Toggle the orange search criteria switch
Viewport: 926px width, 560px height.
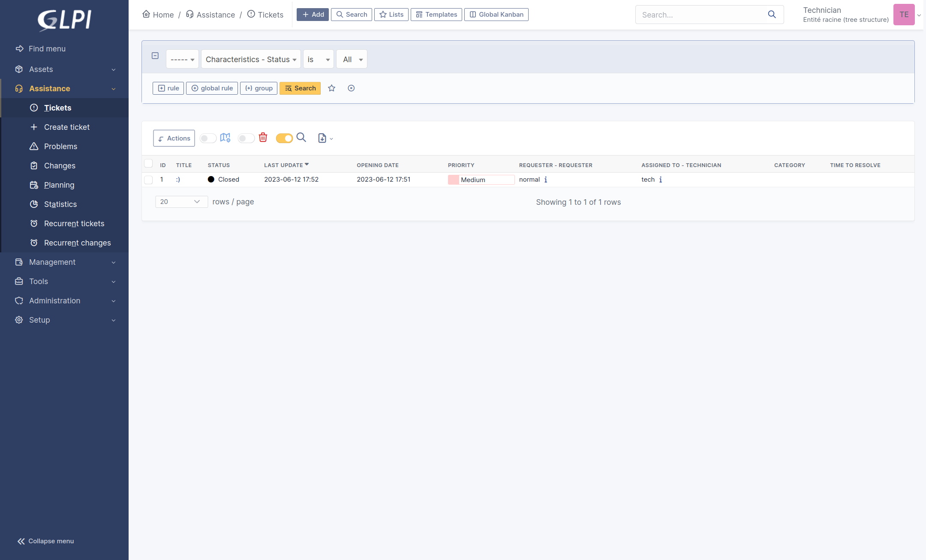pos(284,138)
